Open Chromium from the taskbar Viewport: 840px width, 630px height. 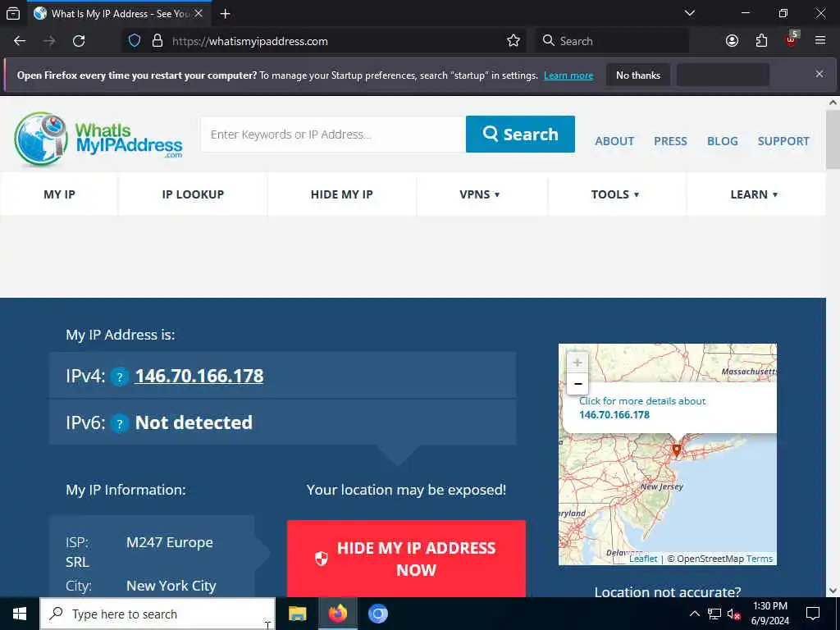[x=377, y=614]
